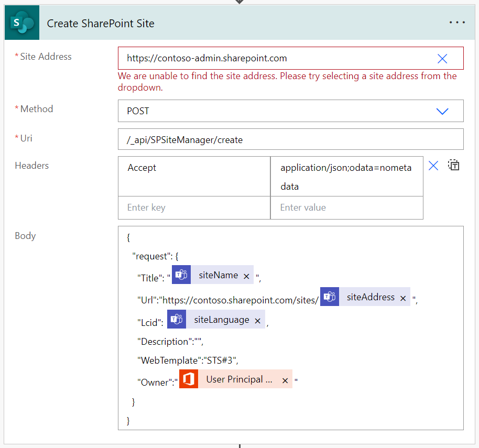The height and width of the screenshot is (448, 479).
Task: Click the "Description":"" line in Body
Action: pos(170,342)
